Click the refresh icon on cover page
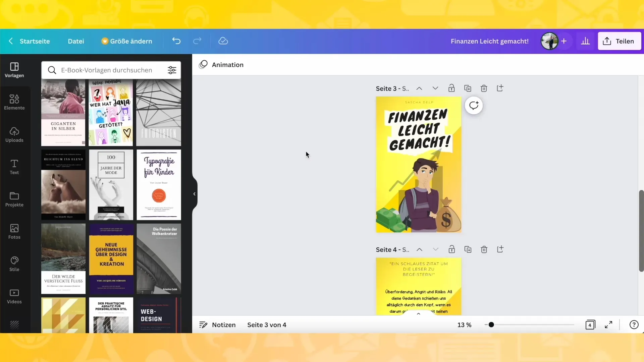644x362 pixels. point(473,105)
